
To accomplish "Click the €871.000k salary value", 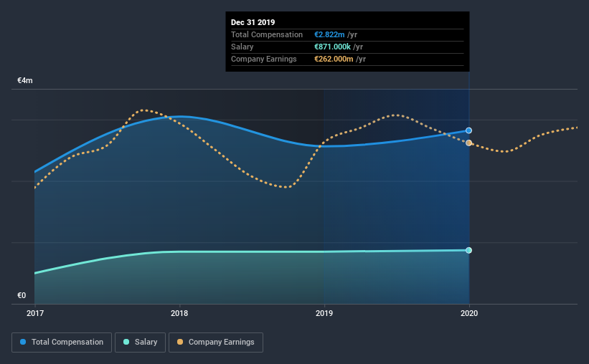I will [332, 47].
